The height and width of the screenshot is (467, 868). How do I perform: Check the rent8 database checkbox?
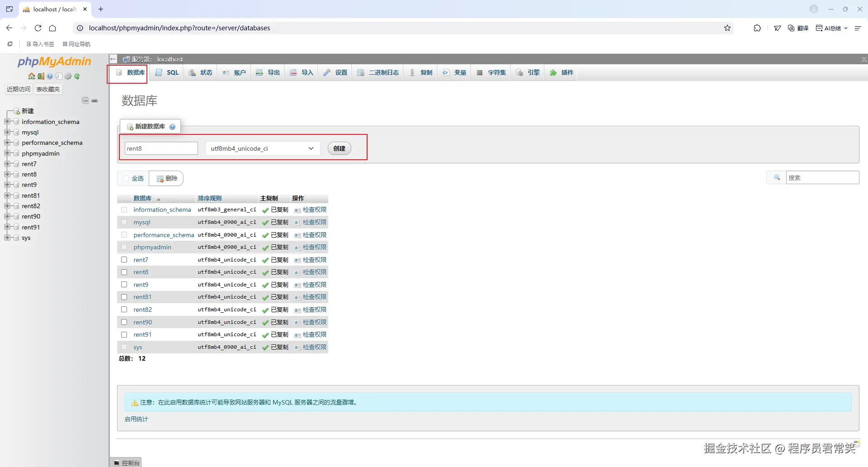tap(124, 272)
